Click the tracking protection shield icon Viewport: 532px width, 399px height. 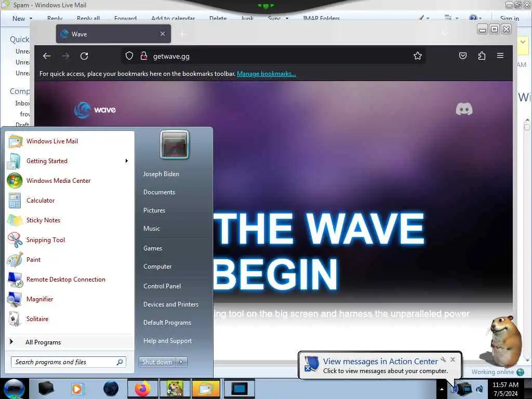(129, 56)
